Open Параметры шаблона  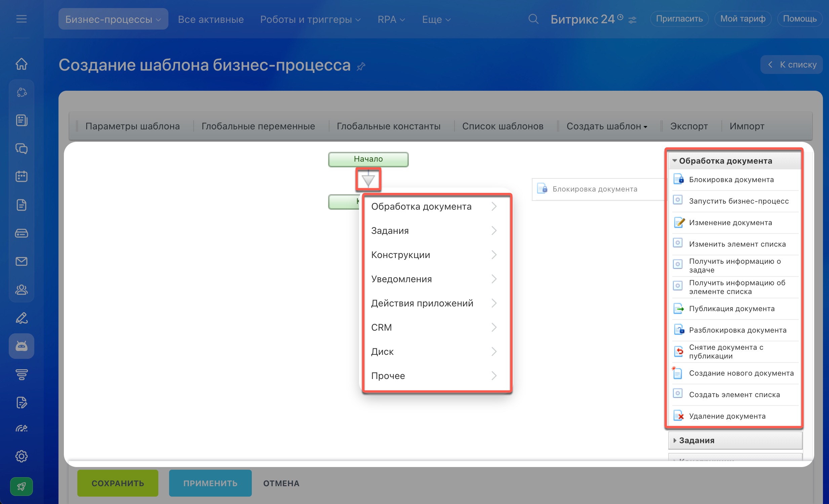coord(132,126)
